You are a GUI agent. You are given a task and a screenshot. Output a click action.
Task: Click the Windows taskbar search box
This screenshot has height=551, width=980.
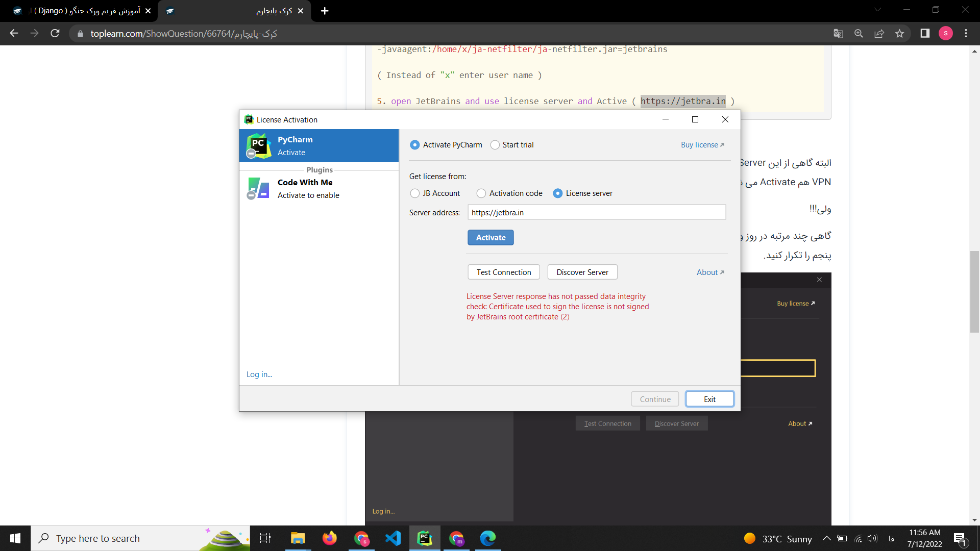coord(140,538)
